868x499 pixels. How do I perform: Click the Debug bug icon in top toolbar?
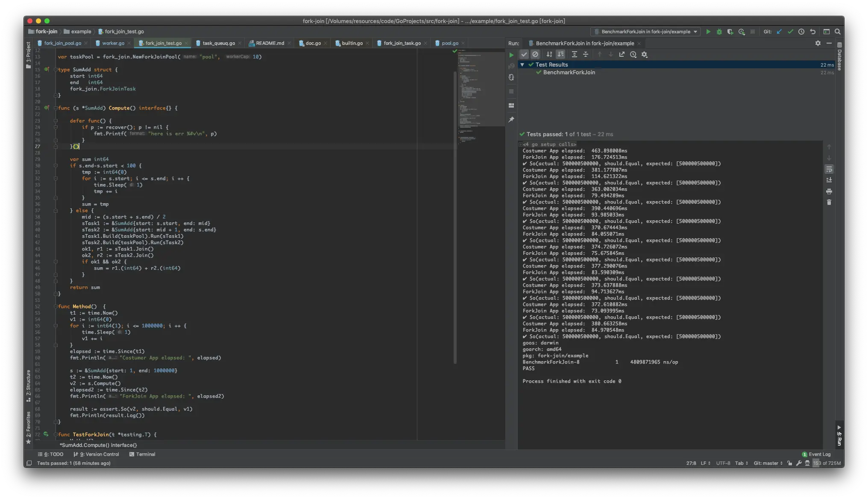pos(719,32)
